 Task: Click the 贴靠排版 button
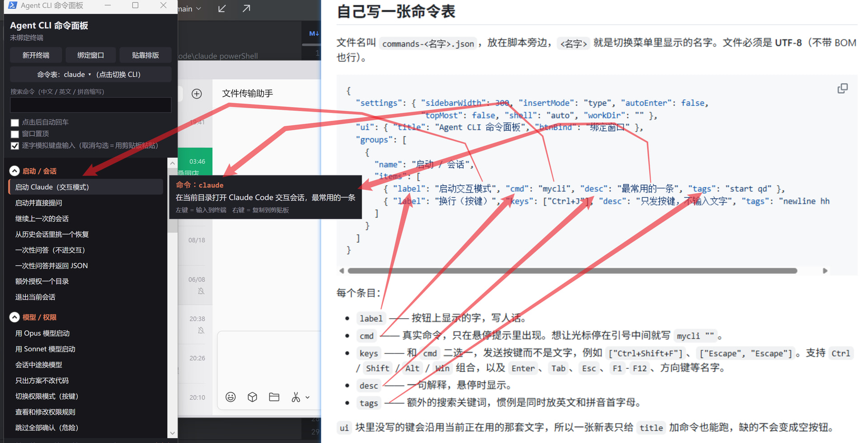(145, 55)
